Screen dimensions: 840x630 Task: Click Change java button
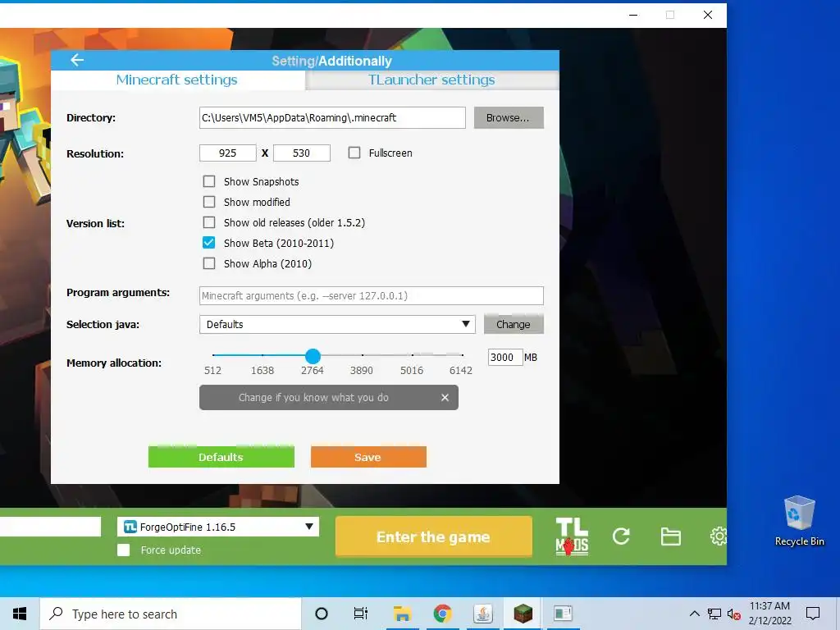[514, 324]
